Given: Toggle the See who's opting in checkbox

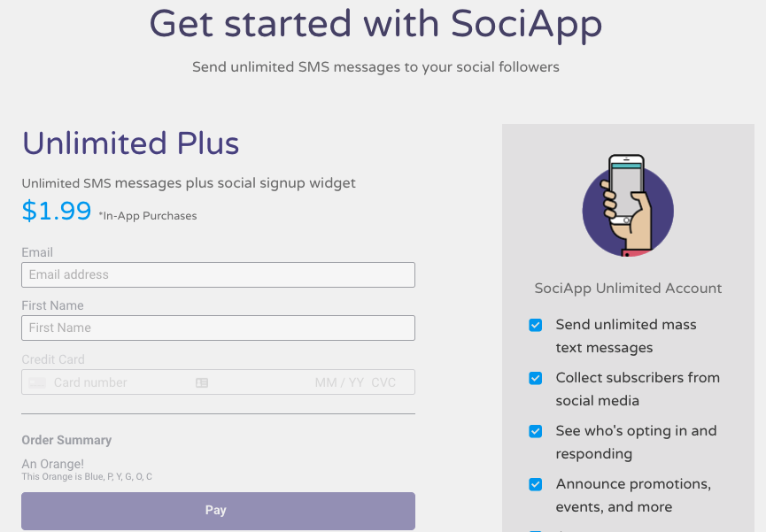Looking at the screenshot, I should coord(536,431).
